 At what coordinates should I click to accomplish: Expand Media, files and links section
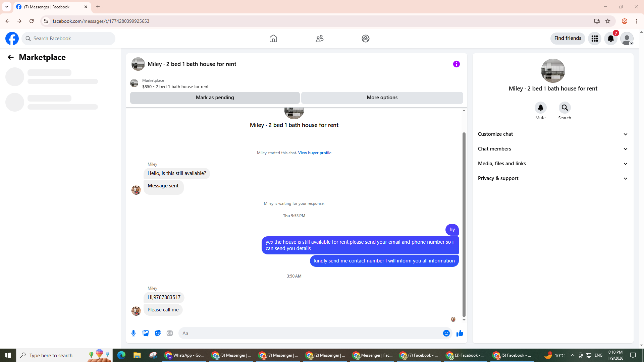pos(553,164)
